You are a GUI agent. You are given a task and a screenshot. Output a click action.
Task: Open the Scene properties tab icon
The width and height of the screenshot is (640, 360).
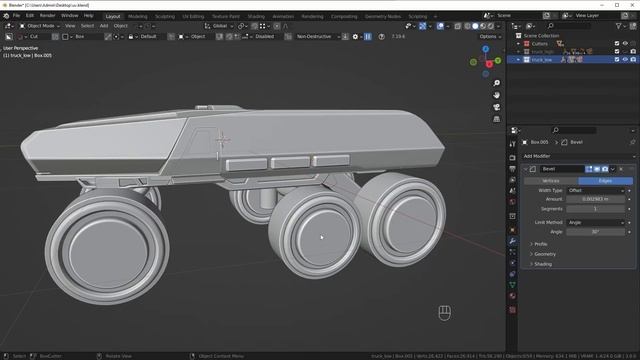(x=512, y=191)
